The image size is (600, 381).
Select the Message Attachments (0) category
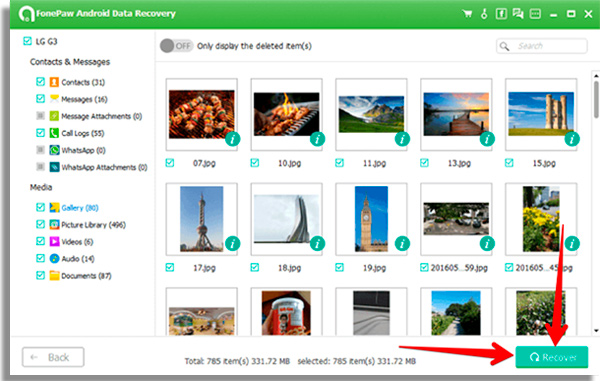click(101, 116)
